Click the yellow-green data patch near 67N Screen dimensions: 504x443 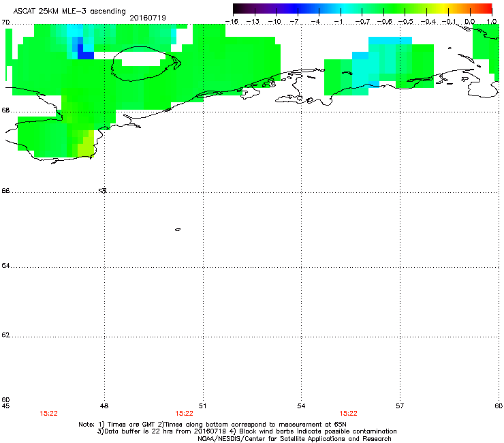click(x=86, y=147)
